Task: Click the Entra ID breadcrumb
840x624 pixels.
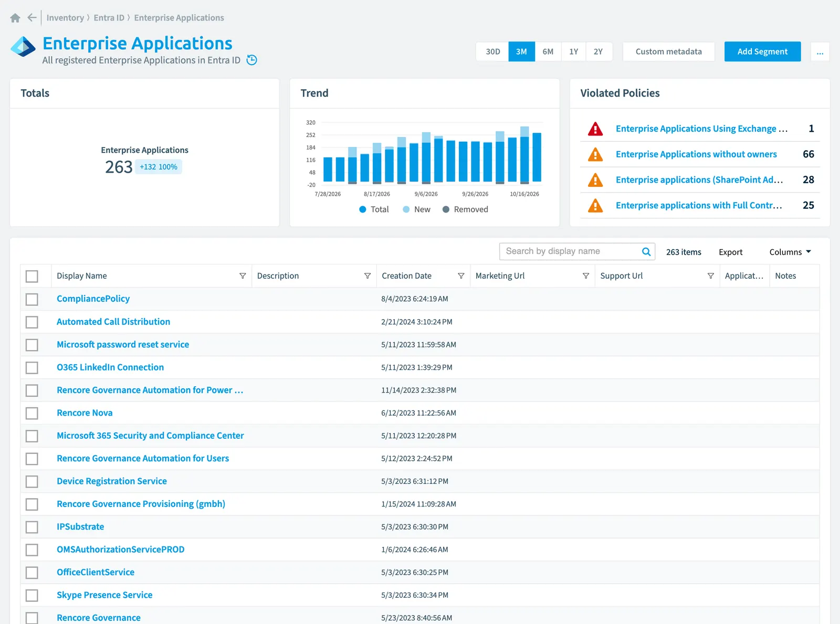Action: (109, 18)
